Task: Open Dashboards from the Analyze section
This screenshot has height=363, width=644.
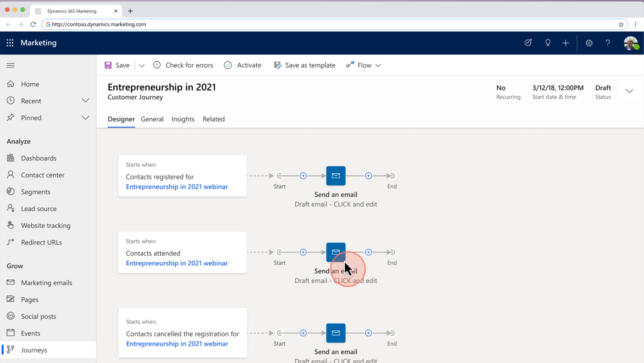Action: [38, 158]
